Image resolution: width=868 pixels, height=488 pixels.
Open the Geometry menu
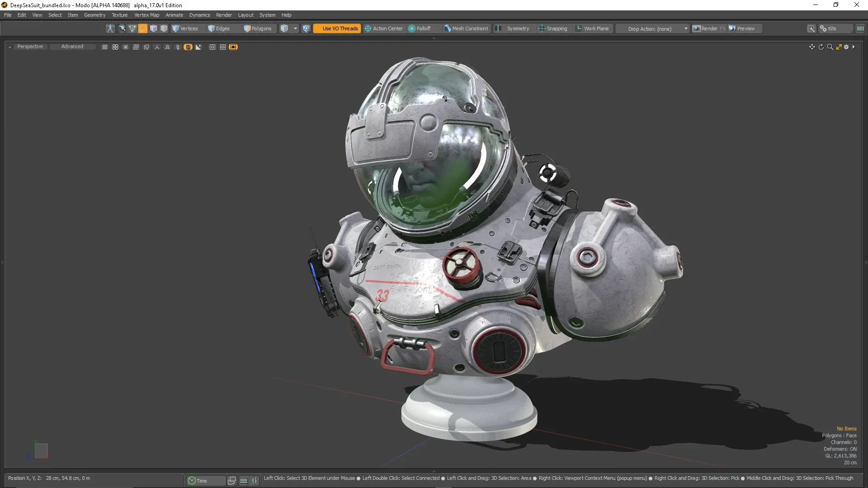[x=94, y=15]
